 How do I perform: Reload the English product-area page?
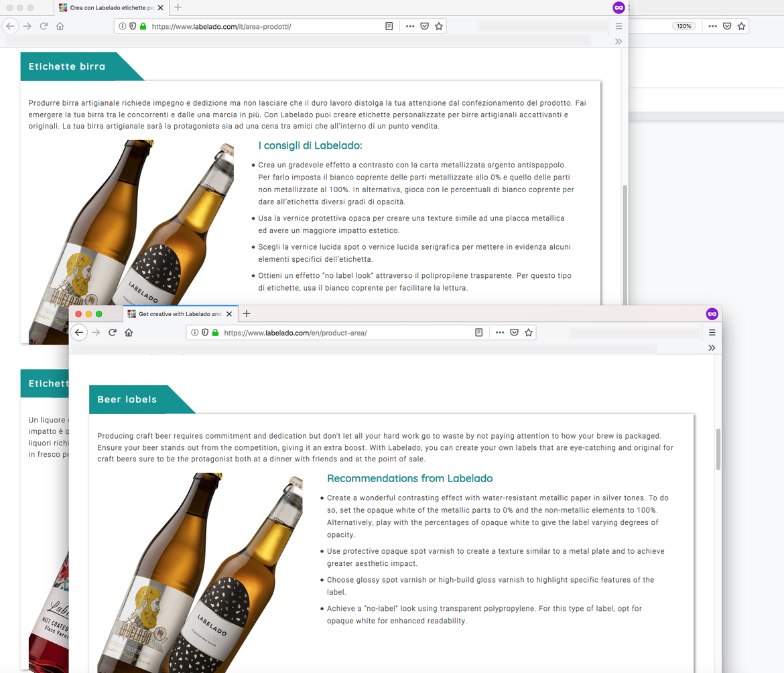pyautogui.click(x=113, y=333)
